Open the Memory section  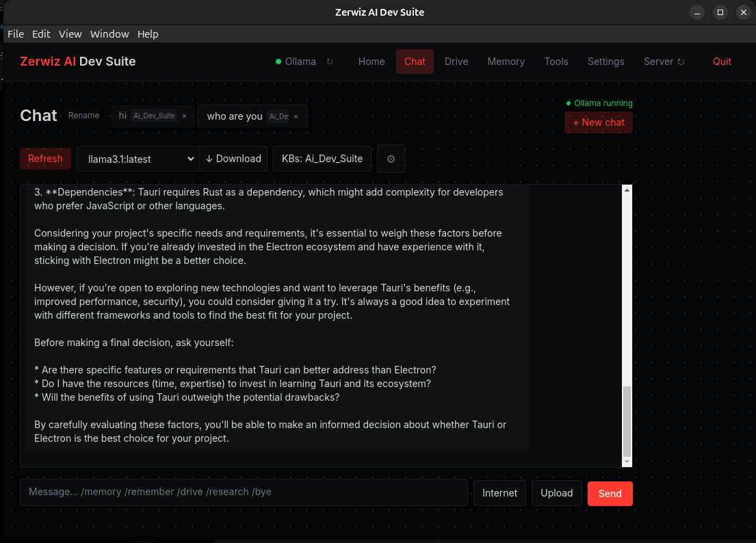pos(506,62)
